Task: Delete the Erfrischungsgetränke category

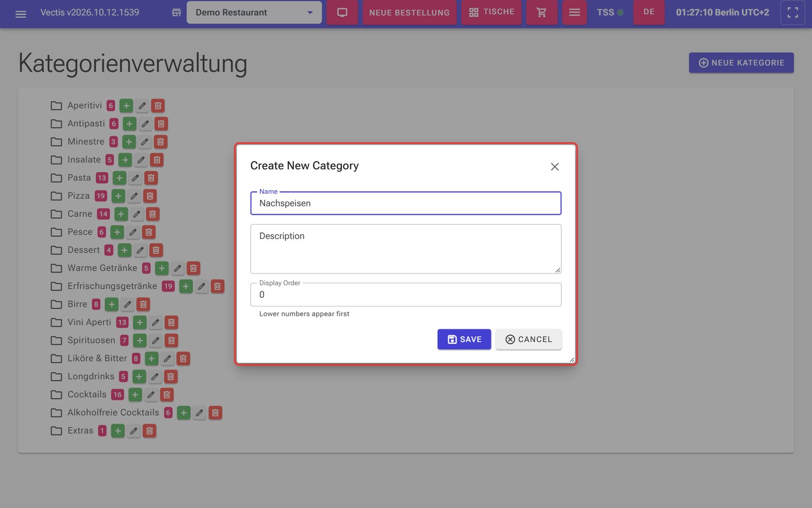Action: [x=217, y=286]
